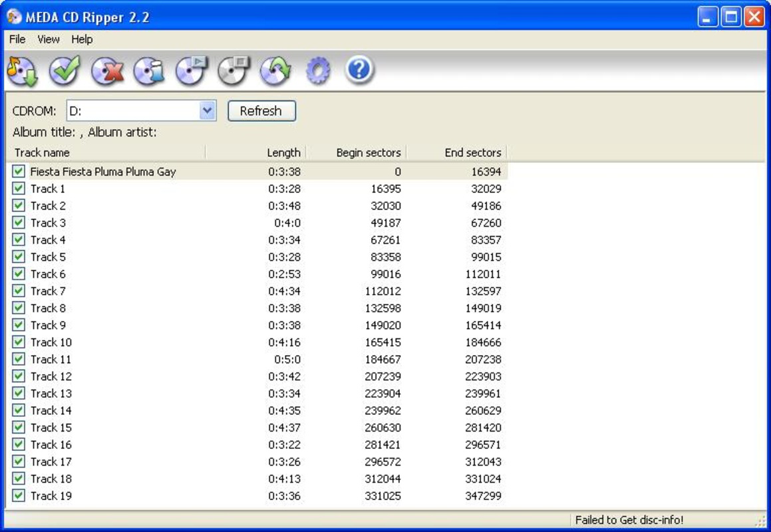Uncheck the Track 2 checkbox
Viewport: 771px width, 532px height.
pyautogui.click(x=19, y=205)
